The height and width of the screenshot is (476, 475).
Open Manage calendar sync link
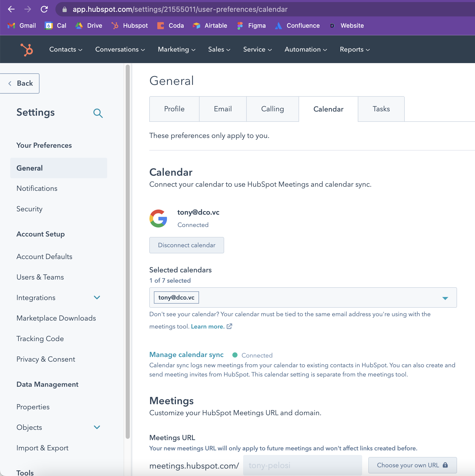coord(186,355)
